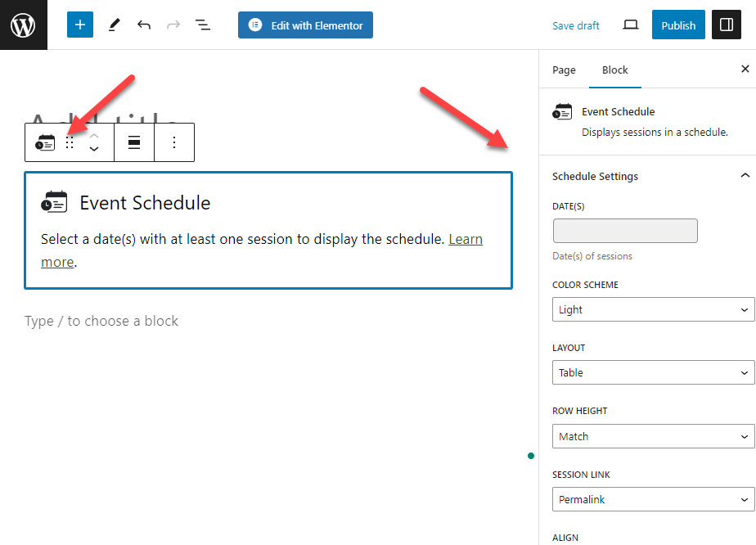Image resolution: width=756 pixels, height=545 pixels.
Task: Open the block alignment control
Action: point(134,142)
